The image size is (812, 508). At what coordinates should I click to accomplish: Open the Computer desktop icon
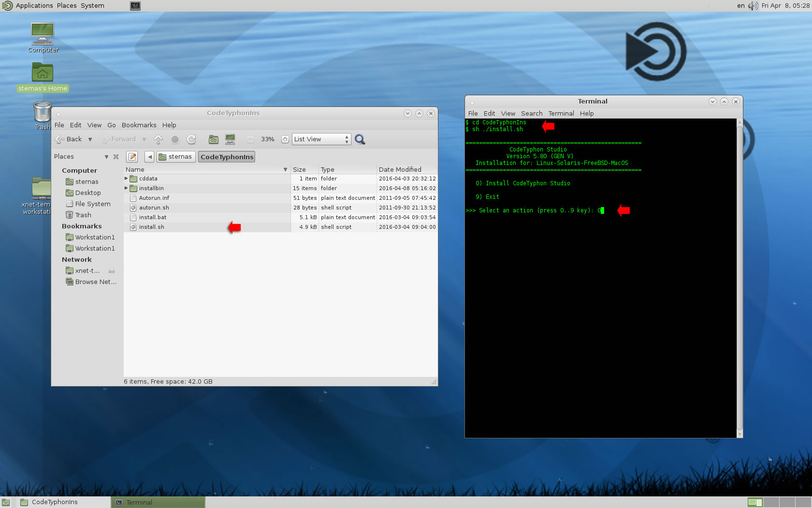click(43, 38)
